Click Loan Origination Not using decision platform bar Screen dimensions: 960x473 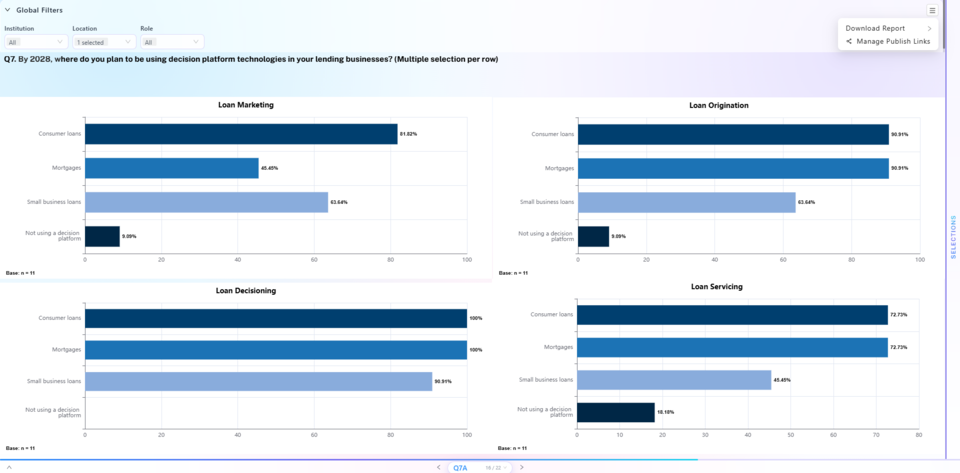point(594,236)
